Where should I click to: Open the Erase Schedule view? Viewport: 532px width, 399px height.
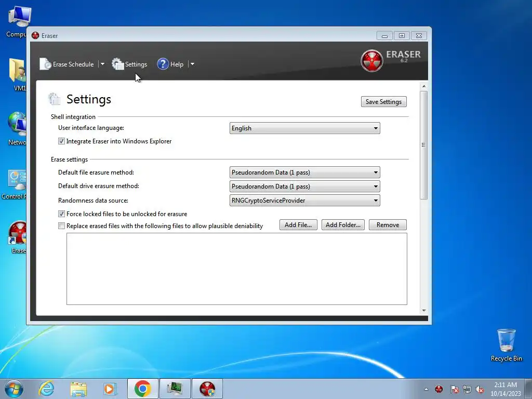click(67, 64)
